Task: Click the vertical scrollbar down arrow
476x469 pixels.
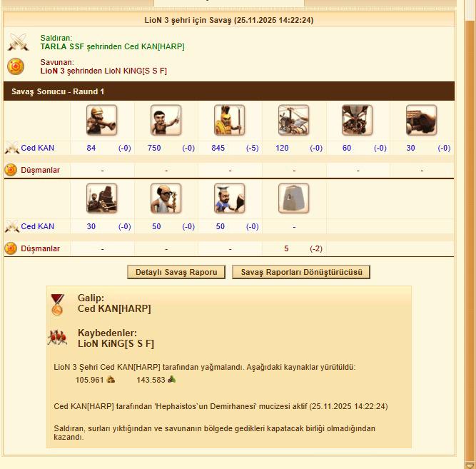Action: 470,465
